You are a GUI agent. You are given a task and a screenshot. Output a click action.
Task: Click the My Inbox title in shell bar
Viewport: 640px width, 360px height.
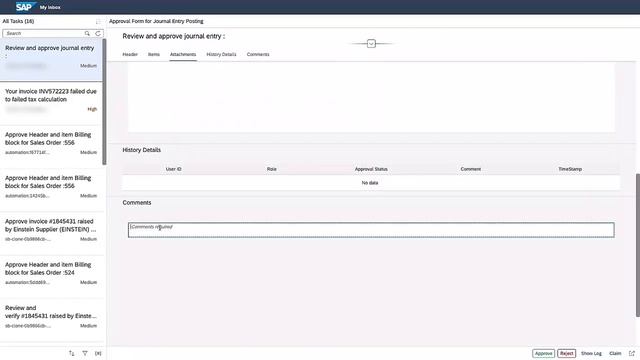click(x=50, y=7)
